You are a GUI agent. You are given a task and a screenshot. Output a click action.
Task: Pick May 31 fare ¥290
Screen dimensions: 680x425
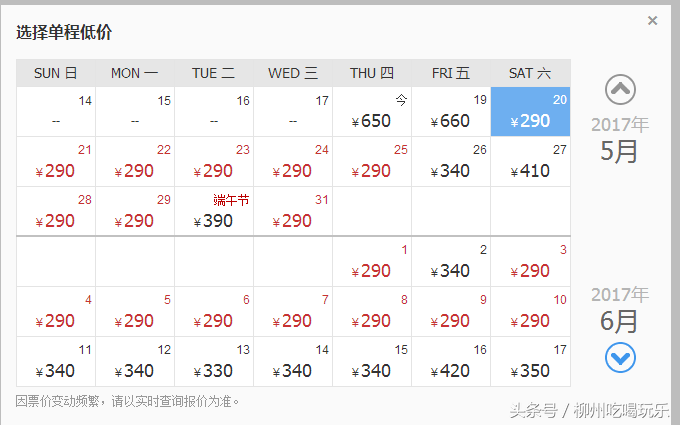point(293,212)
